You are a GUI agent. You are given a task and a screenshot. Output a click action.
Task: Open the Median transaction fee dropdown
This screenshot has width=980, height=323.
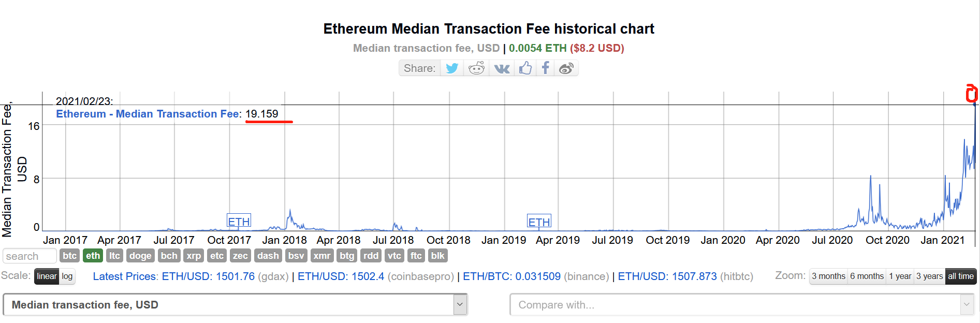[236, 305]
